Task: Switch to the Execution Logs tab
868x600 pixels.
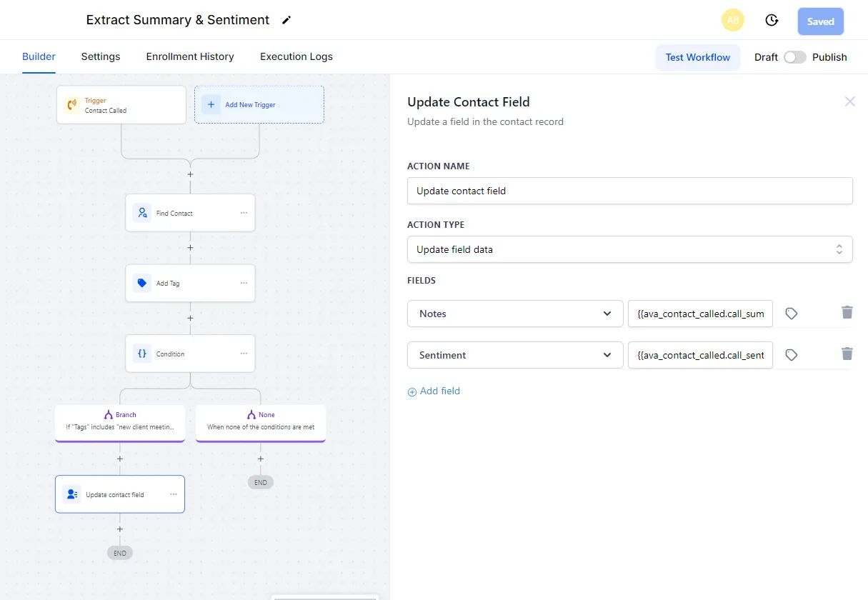Action: click(x=296, y=56)
